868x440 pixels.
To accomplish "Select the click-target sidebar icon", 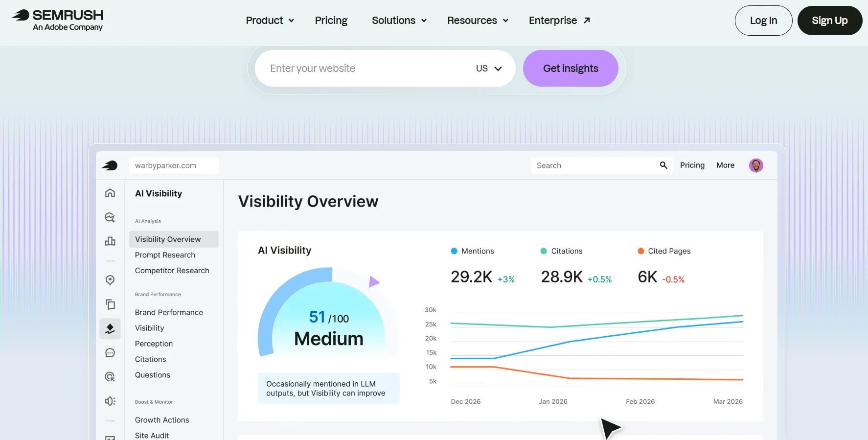I will coord(110,377).
